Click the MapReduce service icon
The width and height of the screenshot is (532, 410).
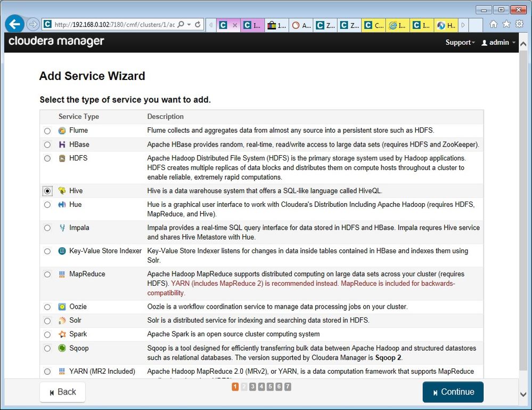coord(62,274)
